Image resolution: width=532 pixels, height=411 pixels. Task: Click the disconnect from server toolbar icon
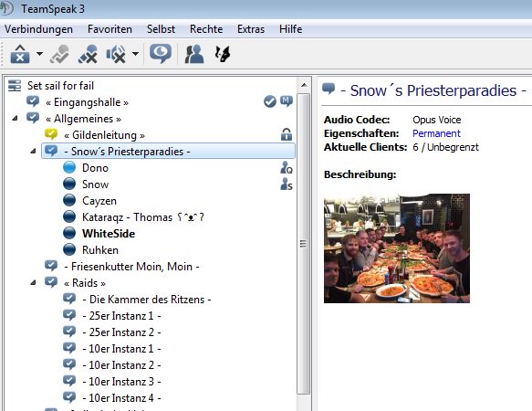click(x=20, y=54)
